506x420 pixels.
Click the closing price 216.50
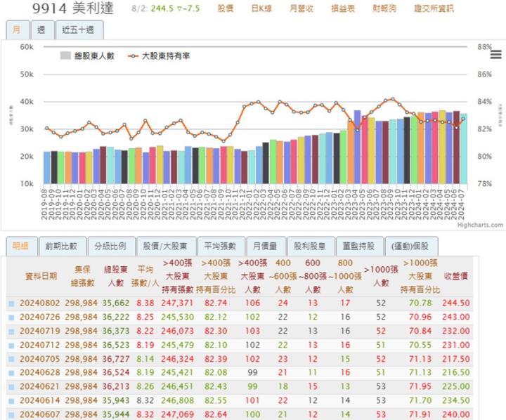pyautogui.click(x=455, y=372)
